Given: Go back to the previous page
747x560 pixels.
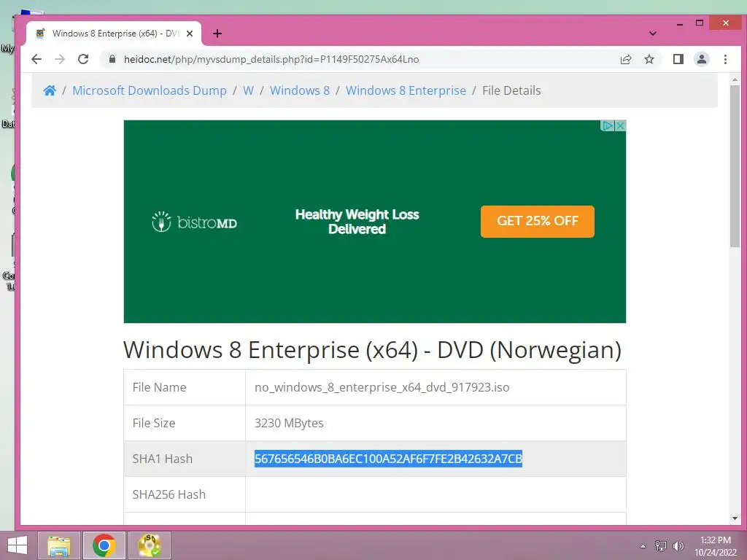Looking at the screenshot, I should (36, 59).
